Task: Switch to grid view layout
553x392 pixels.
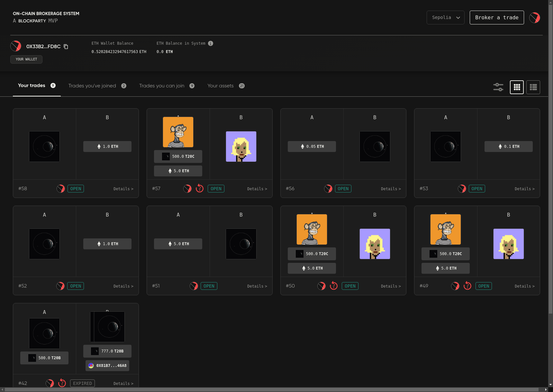Action: click(x=517, y=87)
